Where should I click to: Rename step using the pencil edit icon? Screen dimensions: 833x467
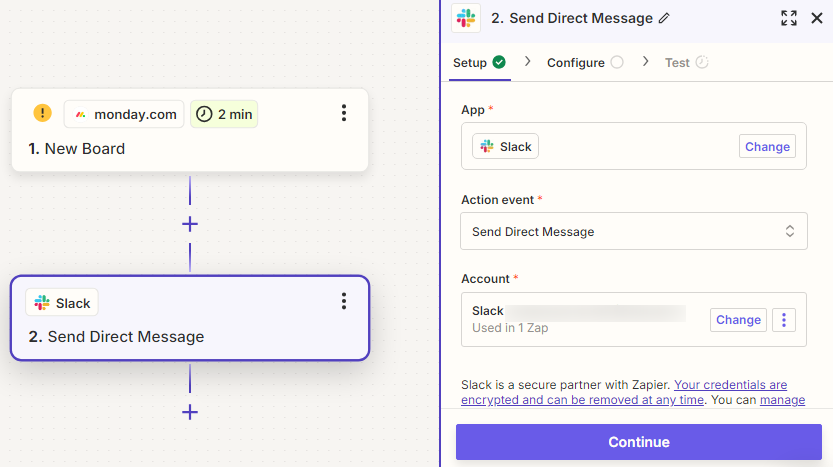click(x=664, y=18)
